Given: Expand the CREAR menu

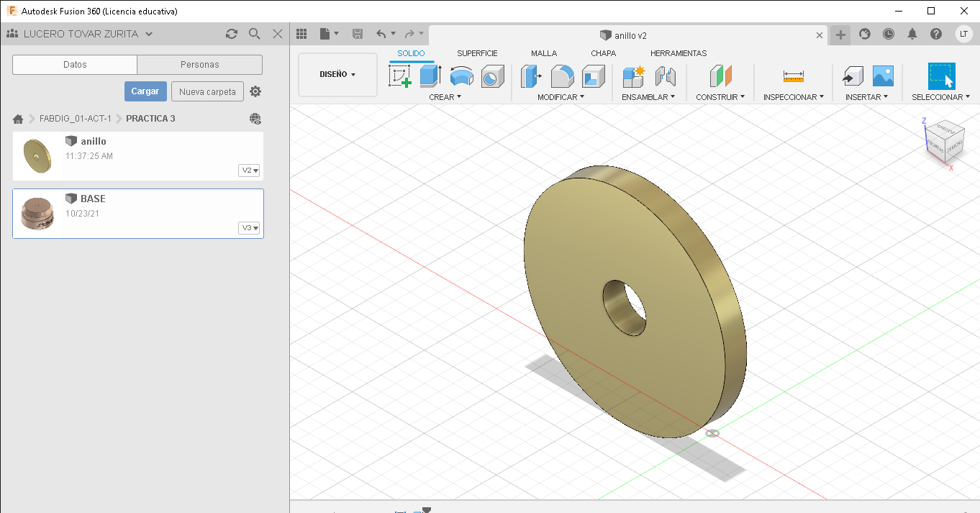Looking at the screenshot, I should pos(445,96).
